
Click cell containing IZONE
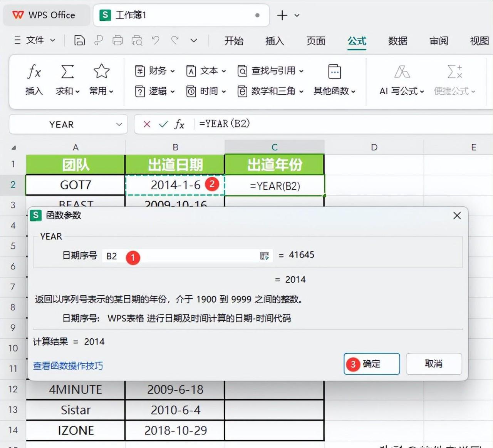click(75, 430)
